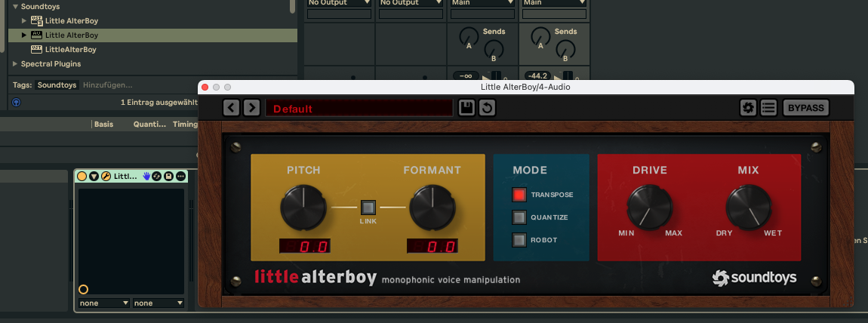
Task: Open the plugin list menu icon
Action: (768, 108)
